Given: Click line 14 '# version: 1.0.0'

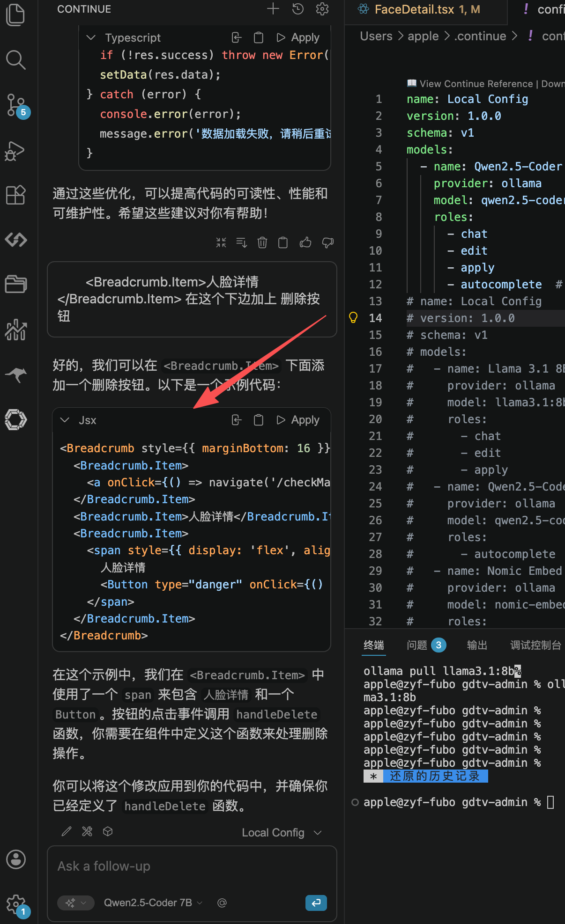Looking at the screenshot, I should [461, 318].
